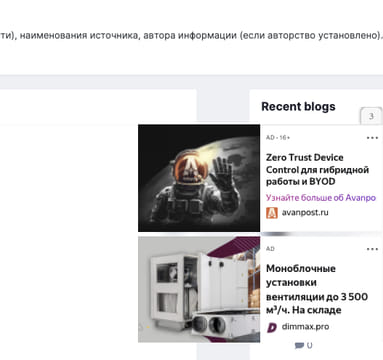Image resolution: width=383 pixels, height=360 pixels.
Task: Open the 'Моноблочные установки вентиляции' ad headline
Action: [x=317, y=289]
